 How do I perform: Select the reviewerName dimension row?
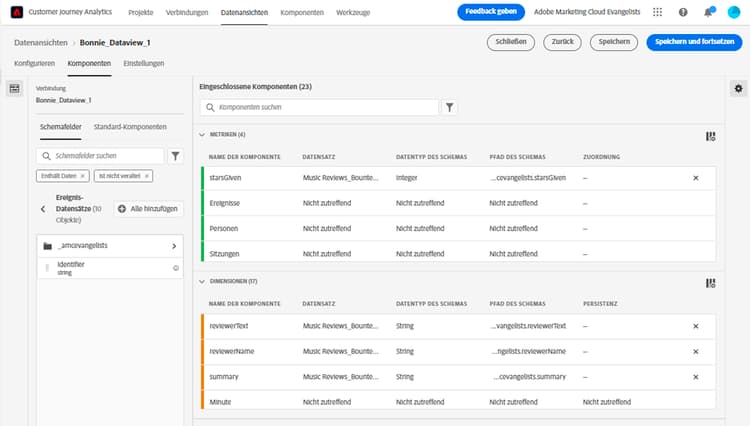pyautogui.click(x=459, y=351)
